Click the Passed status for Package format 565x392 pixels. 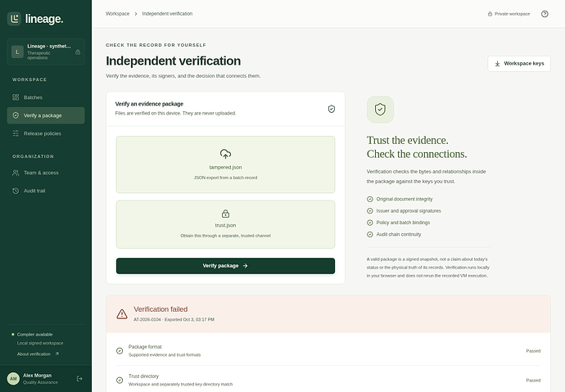[x=533, y=350]
